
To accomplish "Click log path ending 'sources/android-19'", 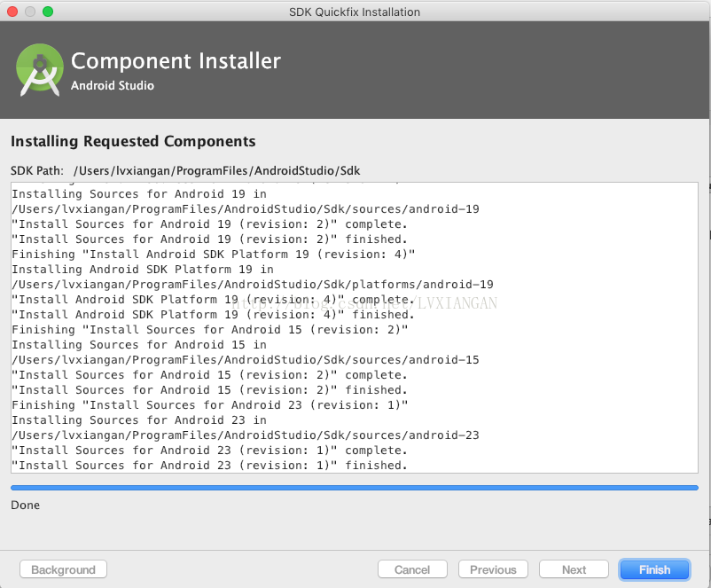I will [246, 209].
